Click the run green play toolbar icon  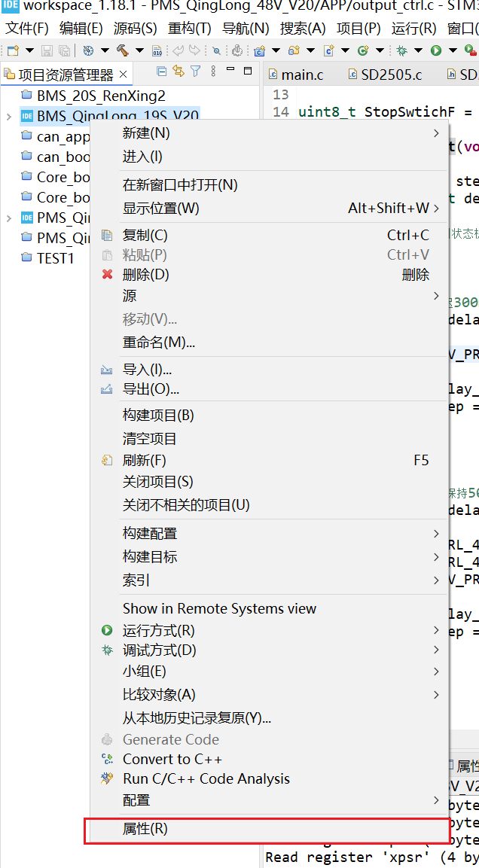point(436,51)
